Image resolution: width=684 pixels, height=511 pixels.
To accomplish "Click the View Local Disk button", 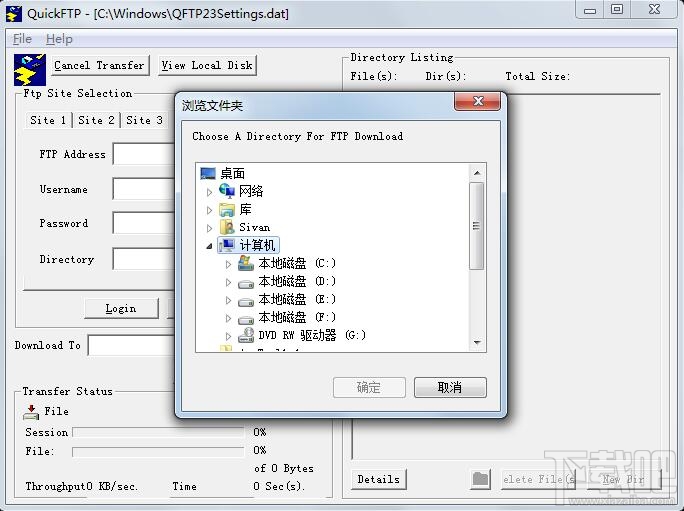I will (207, 65).
